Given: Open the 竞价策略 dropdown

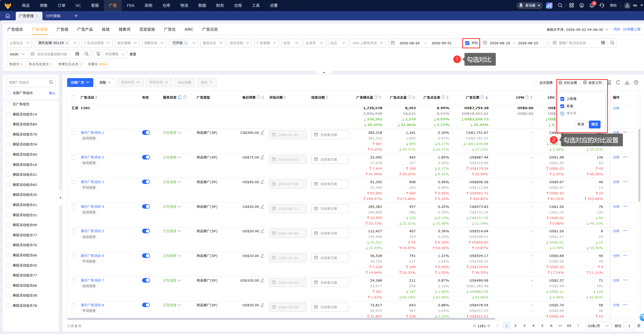Looking at the screenshot, I should [x=127, y=43].
